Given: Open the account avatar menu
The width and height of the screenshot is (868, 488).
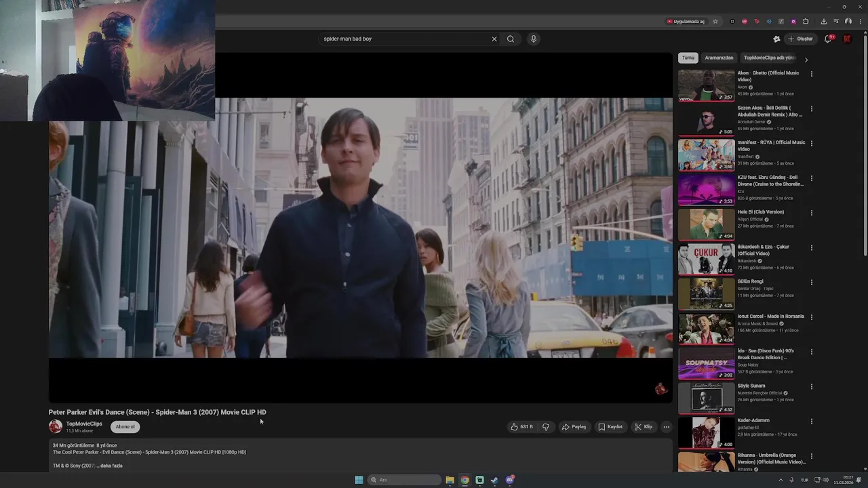Looking at the screenshot, I should click(x=847, y=39).
